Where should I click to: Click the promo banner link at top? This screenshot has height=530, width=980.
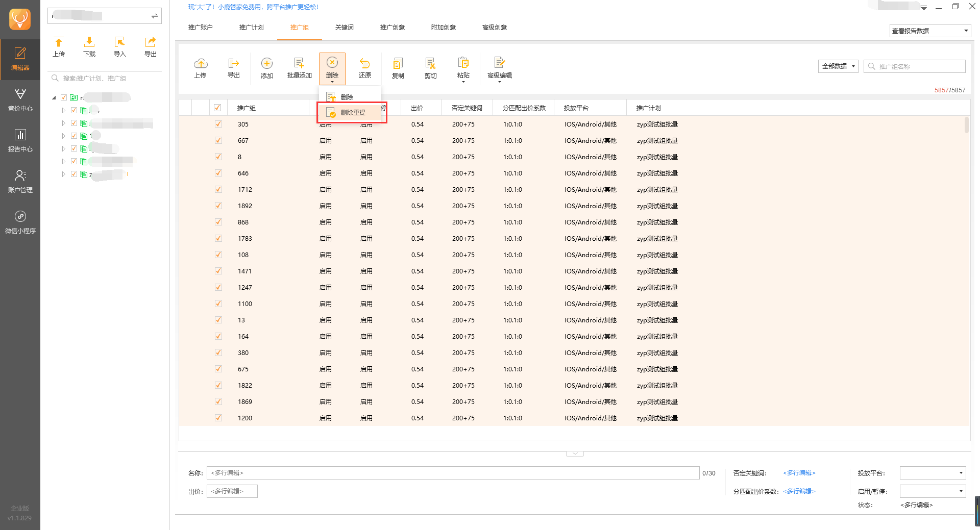click(253, 7)
